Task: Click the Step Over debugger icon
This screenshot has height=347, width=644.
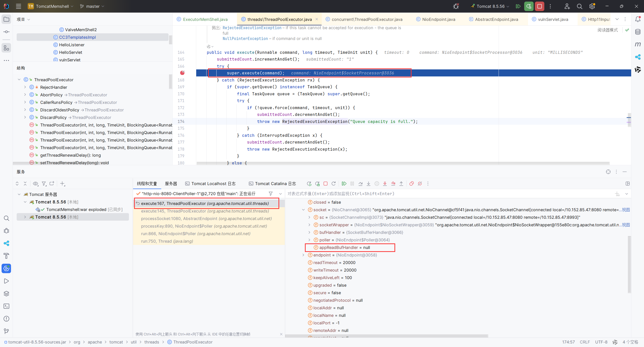Action: coord(360,184)
